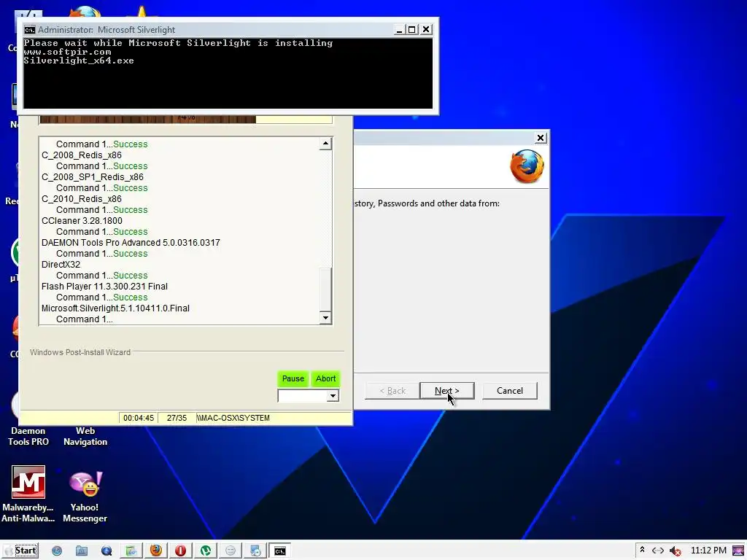The width and height of the screenshot is (747, 560).
Task: Open QuickTime-style Q icon in taskbar
Action: (107, 551)
